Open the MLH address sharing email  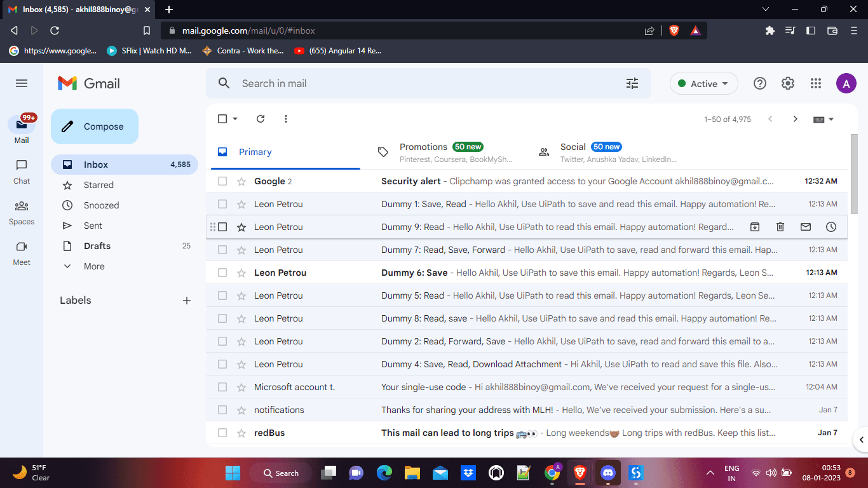527,410
